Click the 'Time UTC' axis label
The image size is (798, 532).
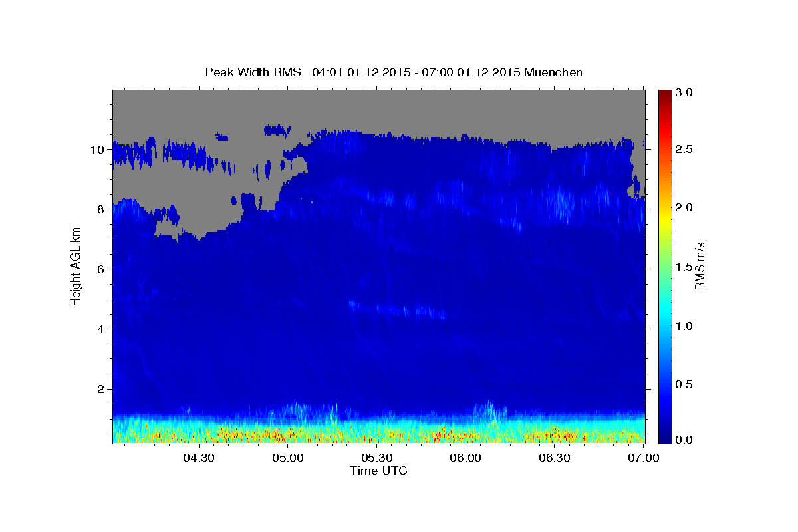(378, 471)
